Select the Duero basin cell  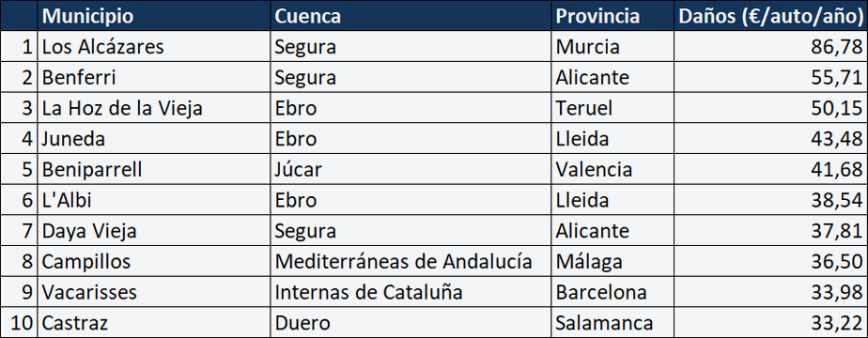[x=411, y=323]
